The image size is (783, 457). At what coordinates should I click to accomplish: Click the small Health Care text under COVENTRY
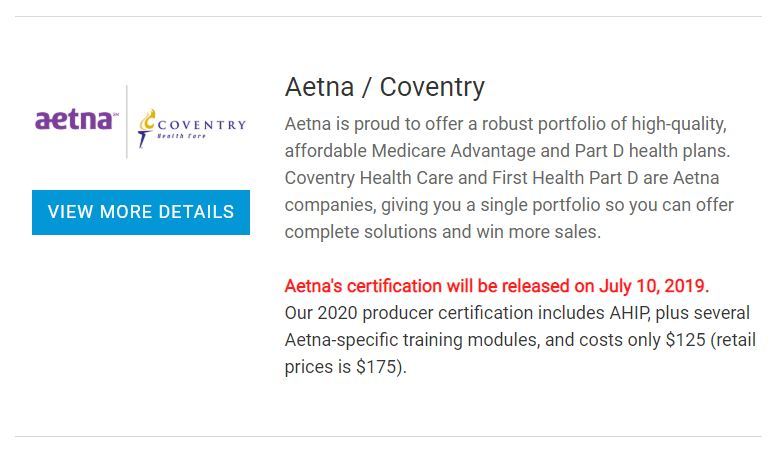click(181, 136)
